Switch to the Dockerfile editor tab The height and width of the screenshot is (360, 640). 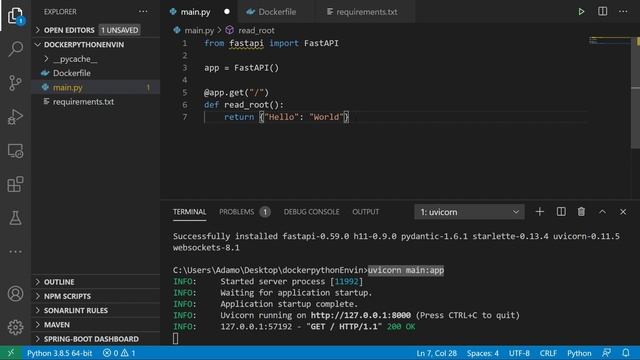pyautogui.click(x=277, y=12)
